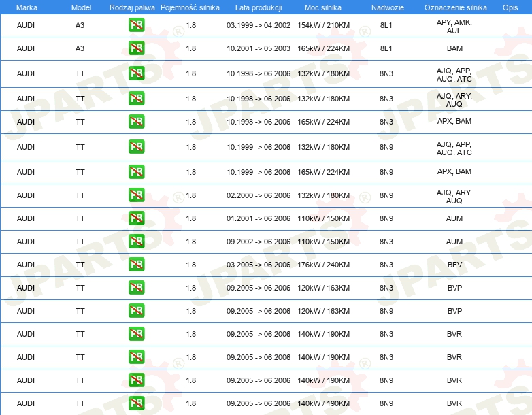Select production years 01.2001 -> 06.2006
The width and height of the screenshot is (532, 415).
point(259,218)
